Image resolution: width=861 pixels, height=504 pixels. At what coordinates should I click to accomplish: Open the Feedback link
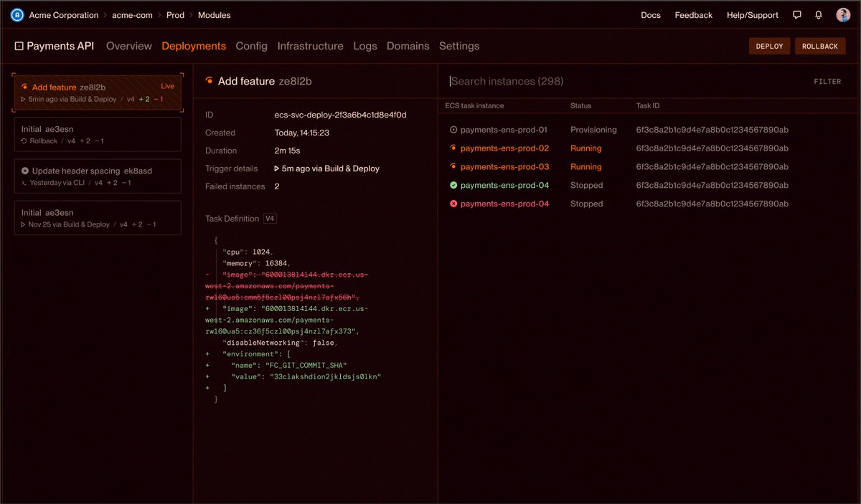[694, 15]
